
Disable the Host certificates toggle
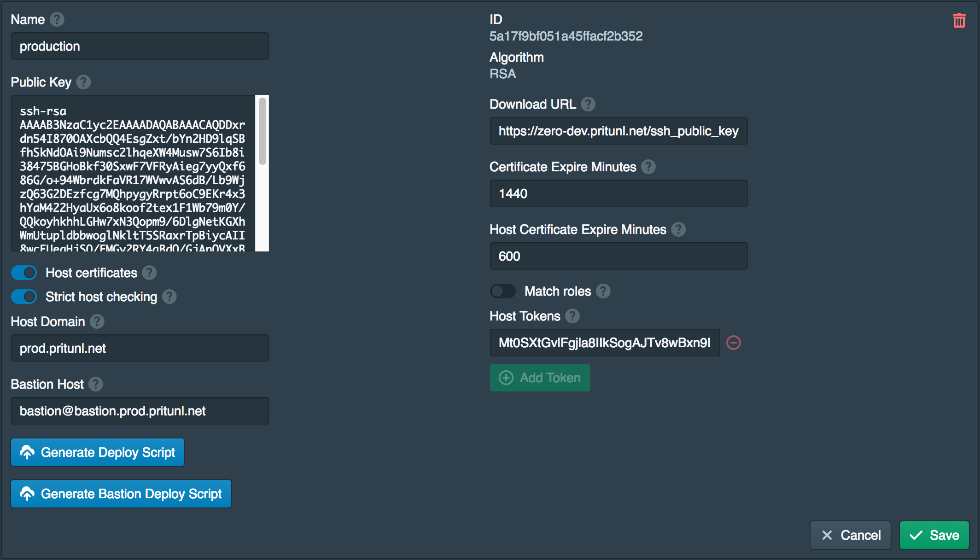pyautogui.click(x=24, y=273)
